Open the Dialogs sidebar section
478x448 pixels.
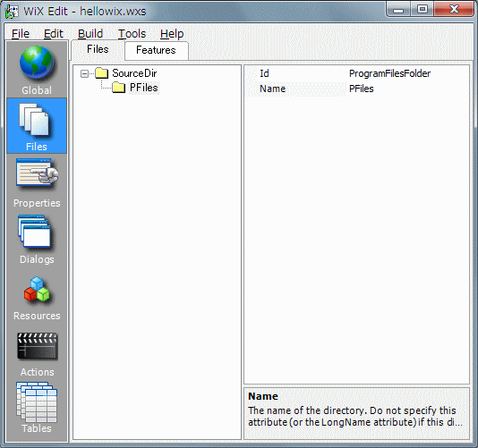(37, 239)
